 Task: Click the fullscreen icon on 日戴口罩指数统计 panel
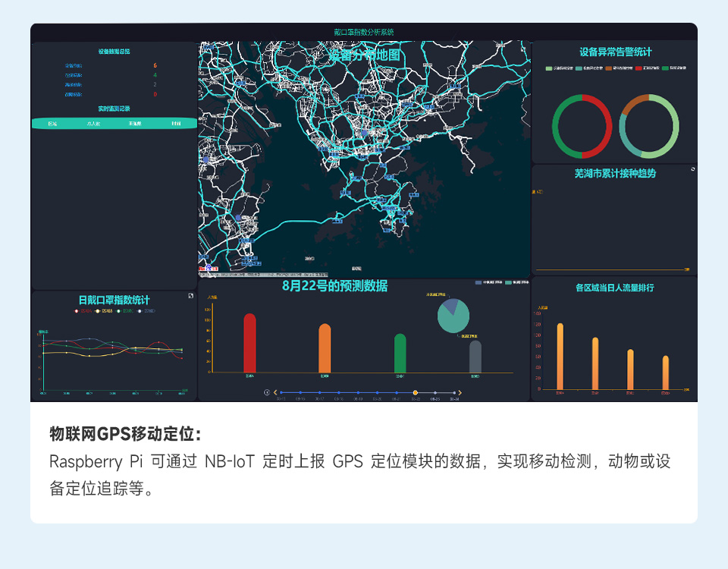pos(190,294)
